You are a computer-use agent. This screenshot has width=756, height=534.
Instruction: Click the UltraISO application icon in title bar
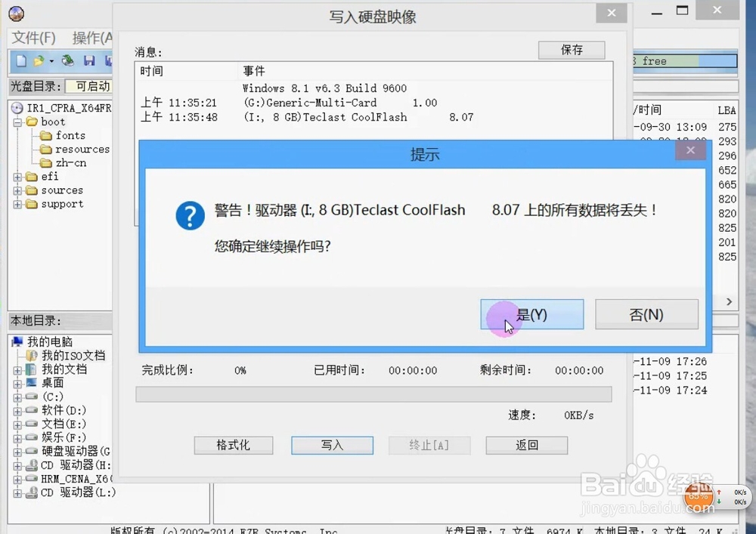pyautogui.click(x=17, y=14)
